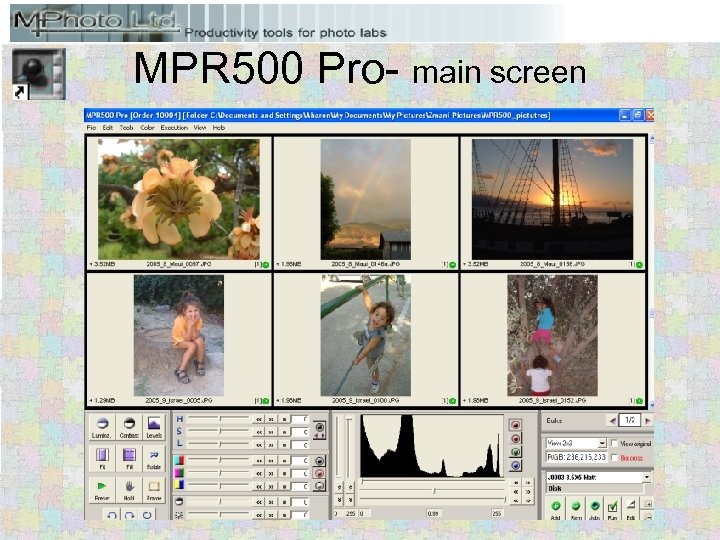Screen dimensions: 720x540
Task: Open the Levels histogram tool
Action: (154, 428)
